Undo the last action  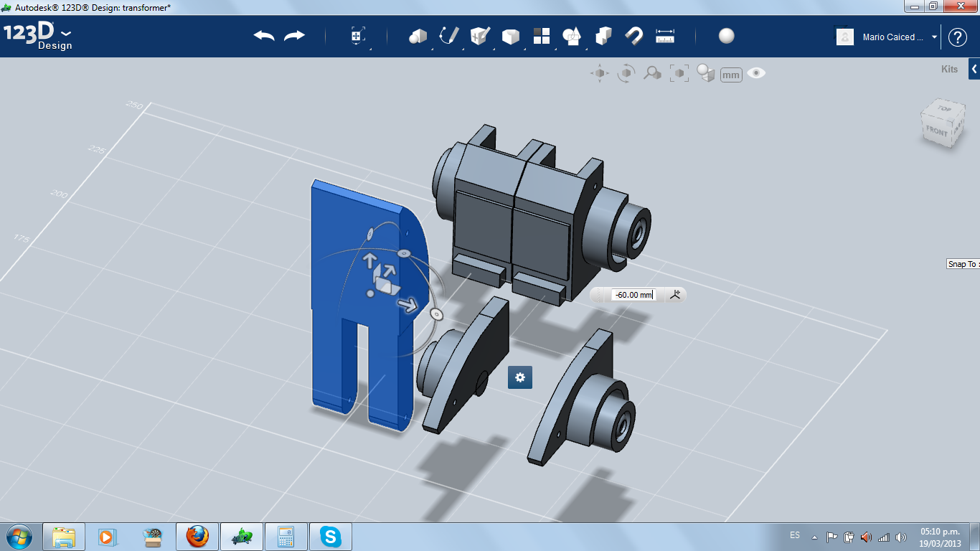pyautogui.click(x=264, y=36)
